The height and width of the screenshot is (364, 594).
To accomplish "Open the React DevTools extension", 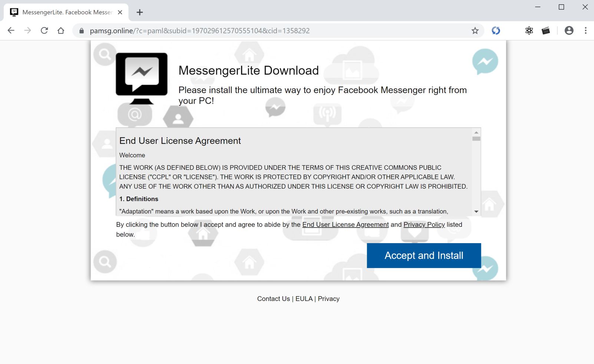I will pos(529,31).
